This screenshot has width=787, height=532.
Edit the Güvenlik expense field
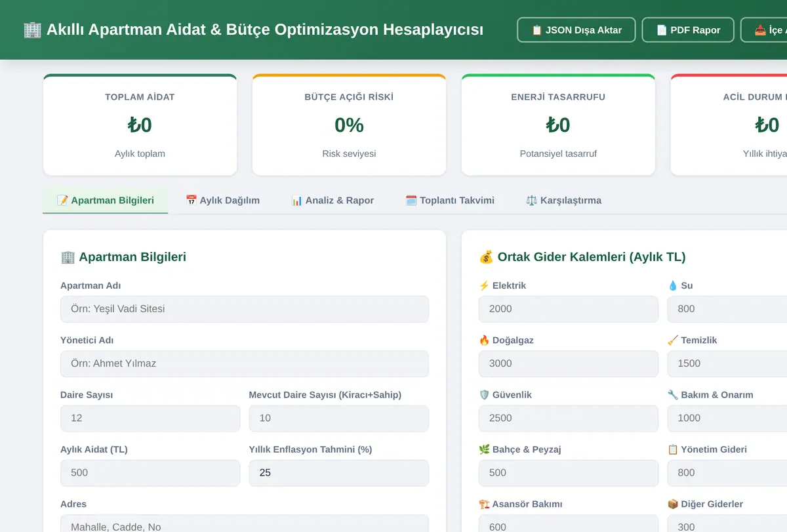coord(569,418)
